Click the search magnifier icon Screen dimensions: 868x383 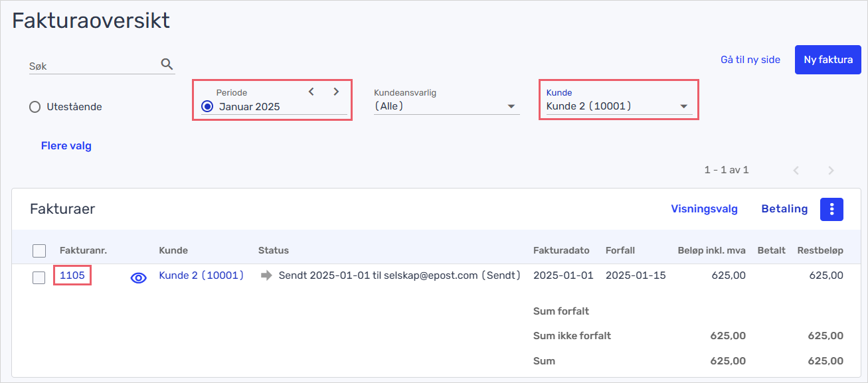pos(167,64)
